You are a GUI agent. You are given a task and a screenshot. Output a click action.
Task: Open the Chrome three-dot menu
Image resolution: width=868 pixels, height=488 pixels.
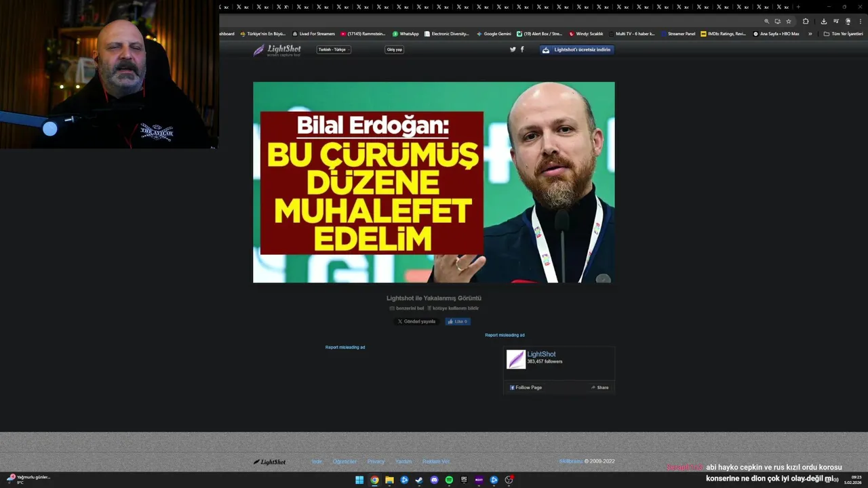point(860,21)
